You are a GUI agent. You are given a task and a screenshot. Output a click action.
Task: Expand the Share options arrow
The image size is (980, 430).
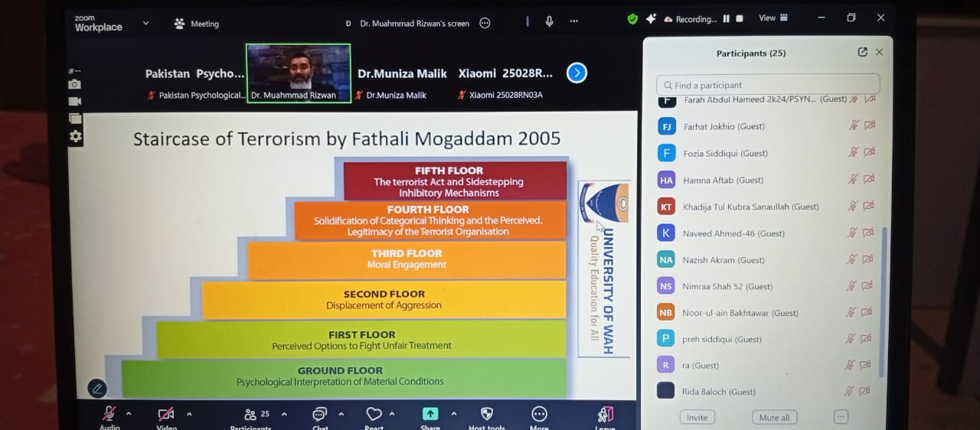tap(453, 414)
